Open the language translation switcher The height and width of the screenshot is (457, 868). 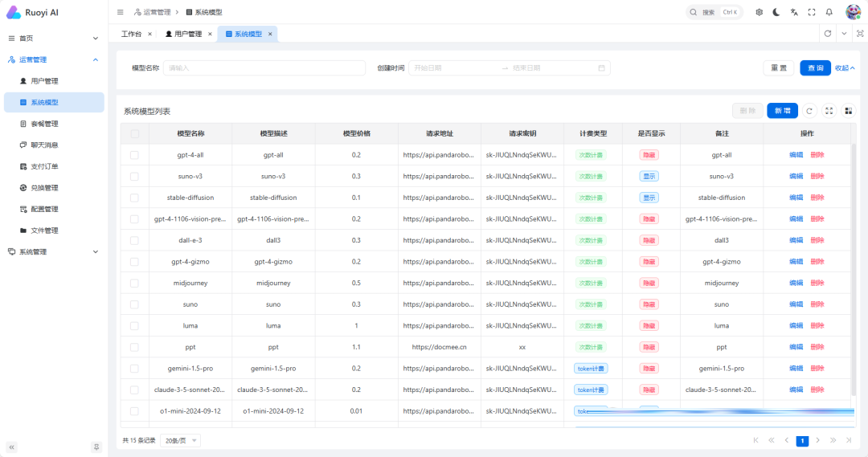coord(794,12)
